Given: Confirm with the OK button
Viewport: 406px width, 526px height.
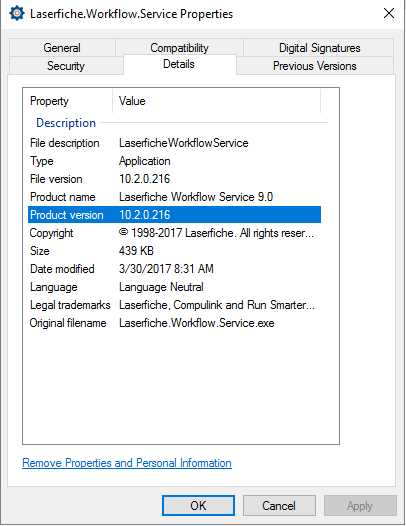Looking at the screenshot, I should tap(198, 506).
